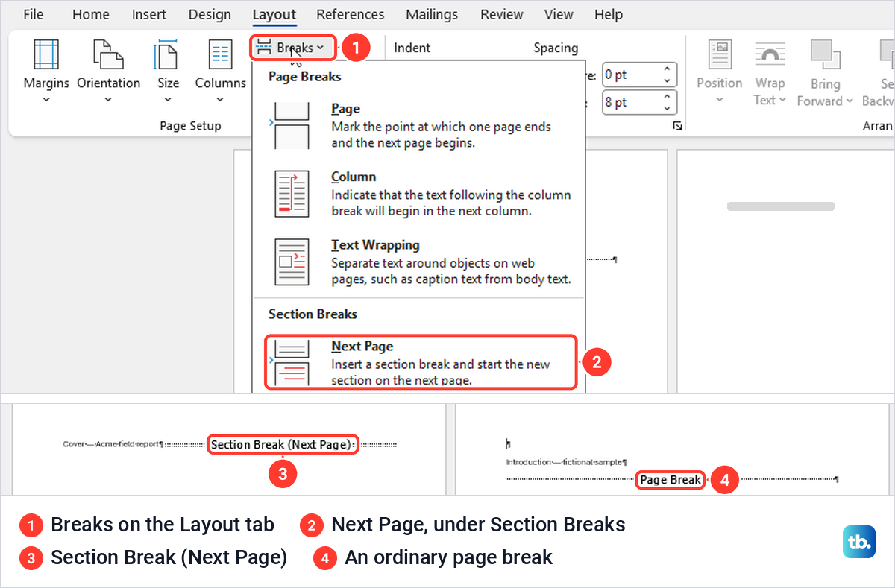This screenshot has height=588, width=895.
Task: Click the 0 pt spacing field
Action: point(631,75)
